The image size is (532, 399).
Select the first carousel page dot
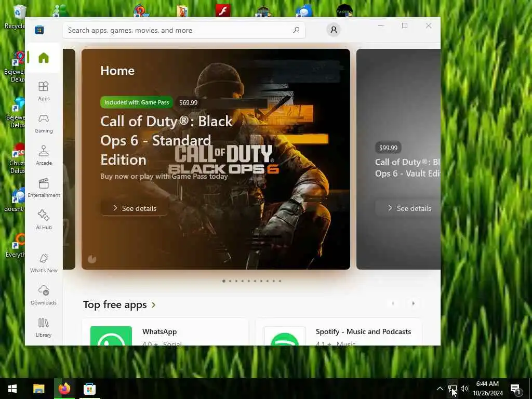pyautogui.click(x=223, y=281)
